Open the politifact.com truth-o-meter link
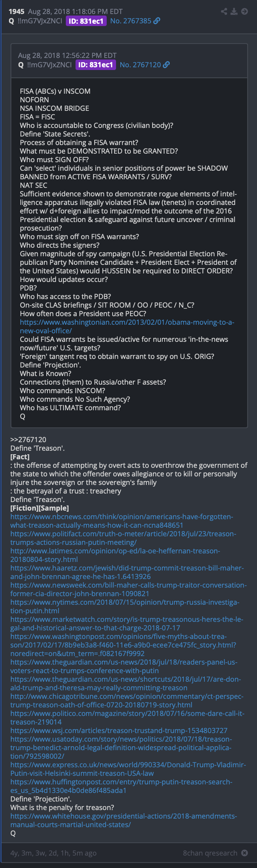This screenshot has width=257, height=868. [x=123, y=538]
